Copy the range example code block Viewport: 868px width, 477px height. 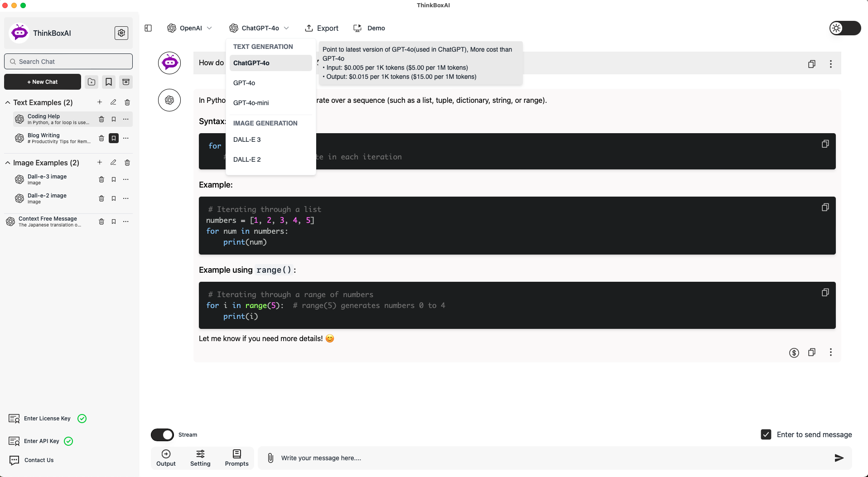(825, 292)
